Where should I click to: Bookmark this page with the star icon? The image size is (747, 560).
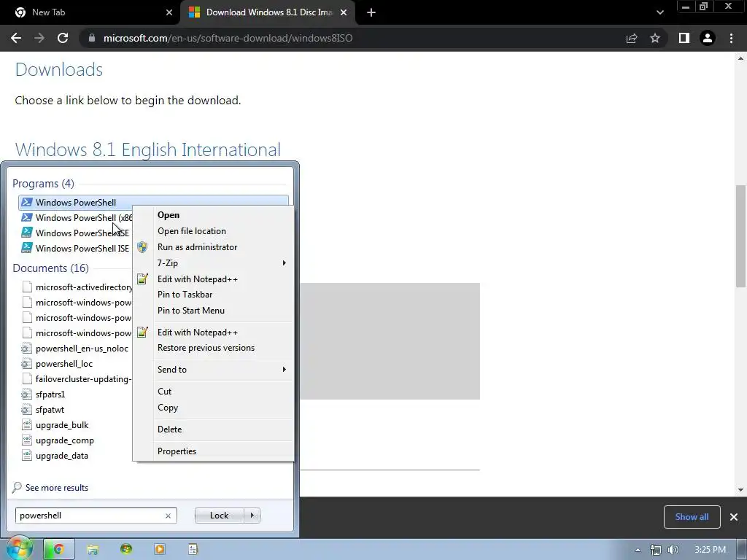655,38
